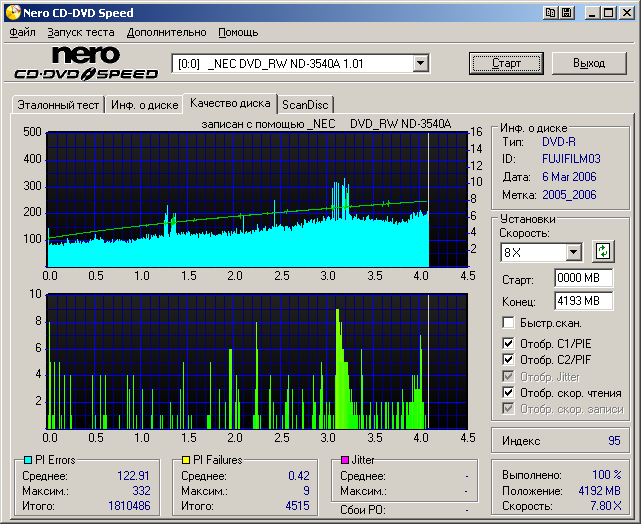Open the Файл menu
Image resolution: width=641 pixels, height=524 pixels.
point(22,32)
